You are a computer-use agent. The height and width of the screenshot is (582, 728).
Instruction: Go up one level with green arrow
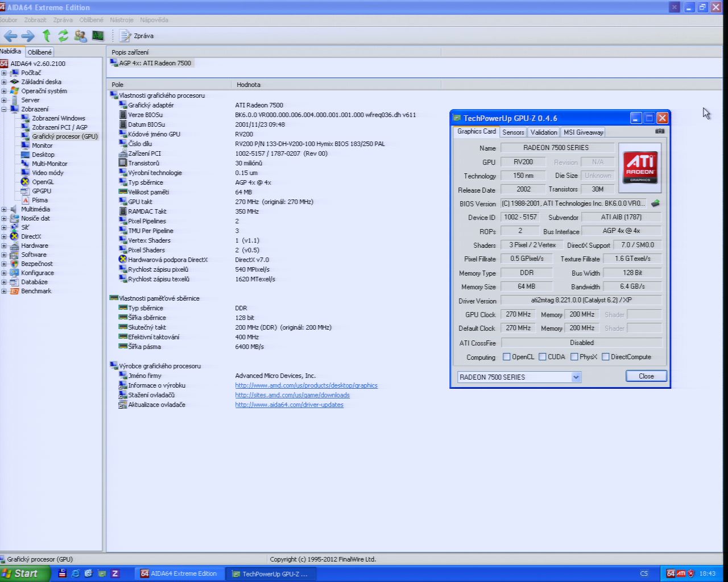(47, 36)
